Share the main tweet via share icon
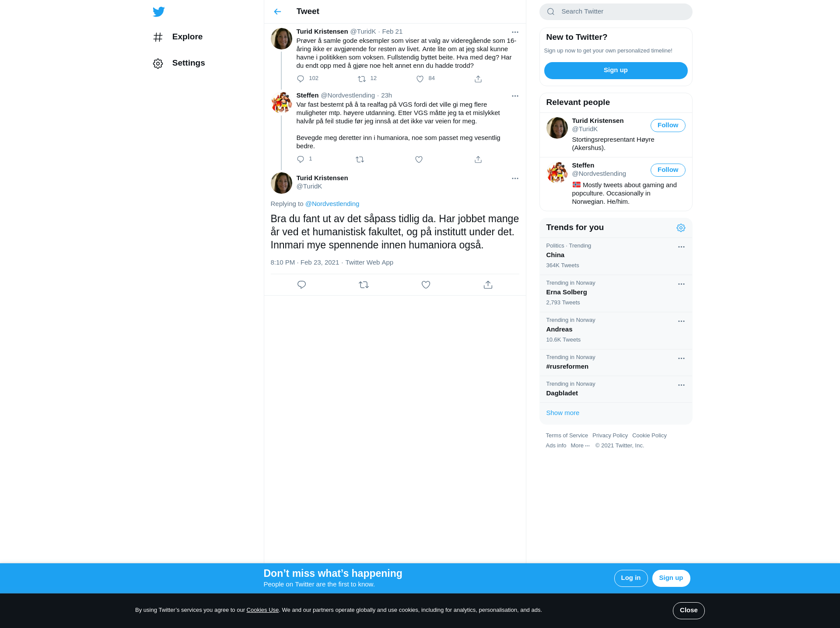 [x=488, y=285]
